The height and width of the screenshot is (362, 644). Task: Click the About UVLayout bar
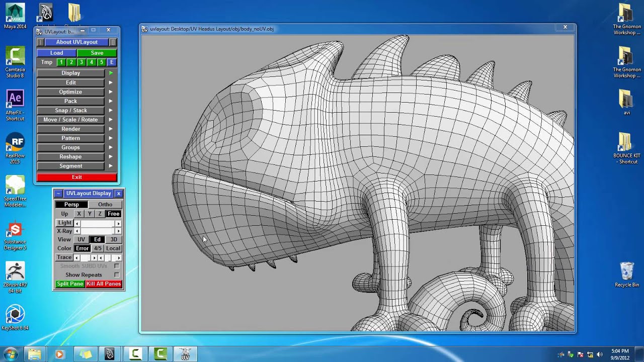77,42
